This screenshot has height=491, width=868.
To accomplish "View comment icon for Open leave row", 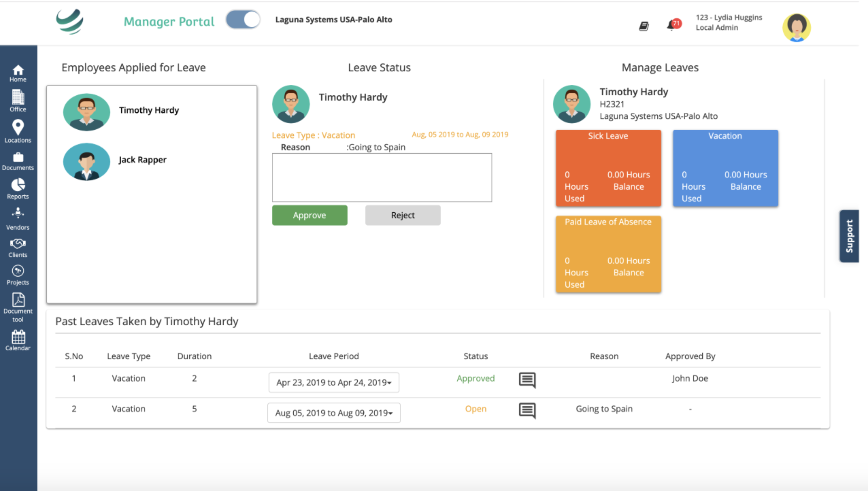I will [x=527, y=410].
